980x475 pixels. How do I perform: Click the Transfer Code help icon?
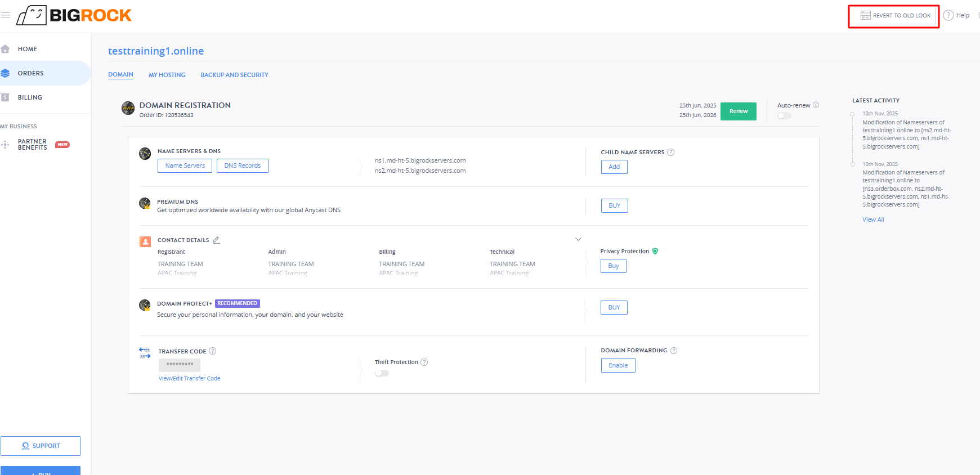[x=213, y=351]
